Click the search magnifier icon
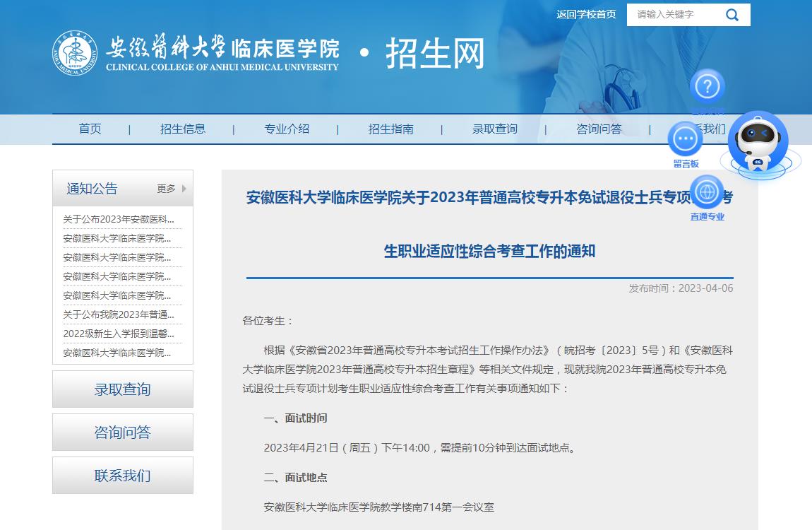This screenshot has width=812, height=530. click(732, 15)
